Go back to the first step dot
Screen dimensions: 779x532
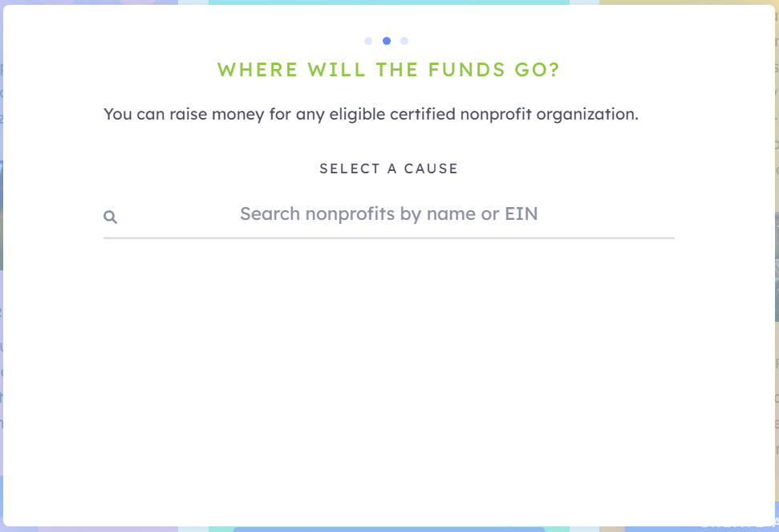(x=368, y=41)
